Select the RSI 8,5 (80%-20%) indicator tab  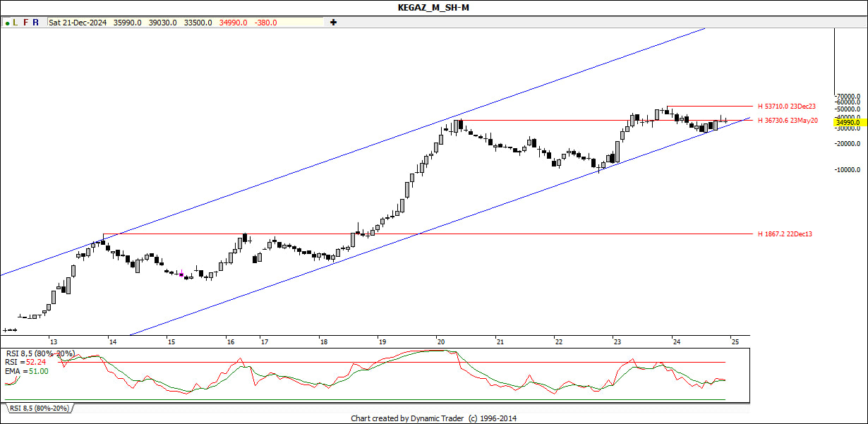(x=40, y=408)
